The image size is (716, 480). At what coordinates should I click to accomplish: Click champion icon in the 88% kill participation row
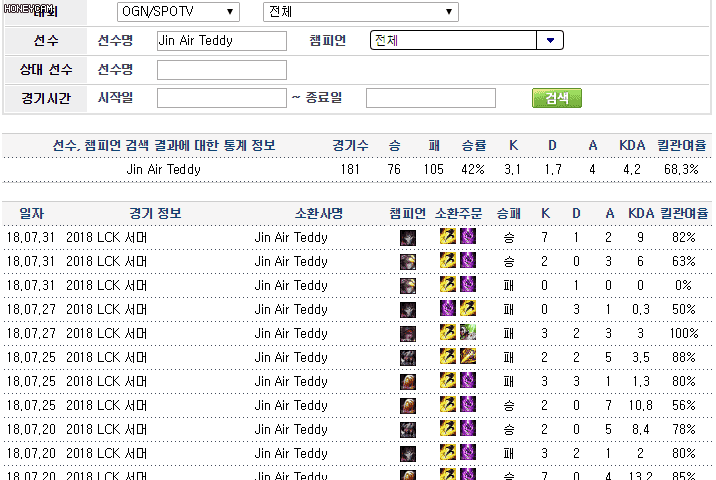(408, 358)
